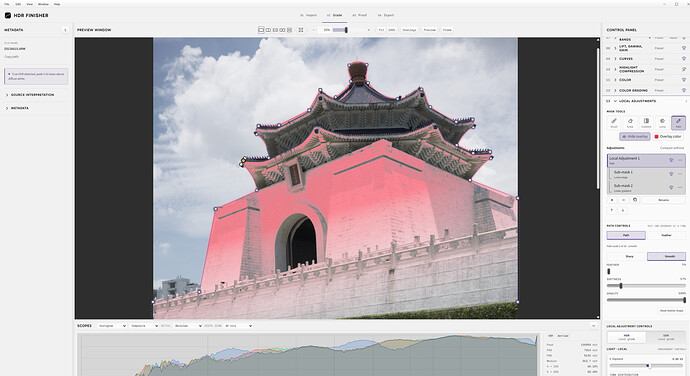690x376 pixels.
Task: Collapse the Scopes panel chevron
Action: coord(593,326)
